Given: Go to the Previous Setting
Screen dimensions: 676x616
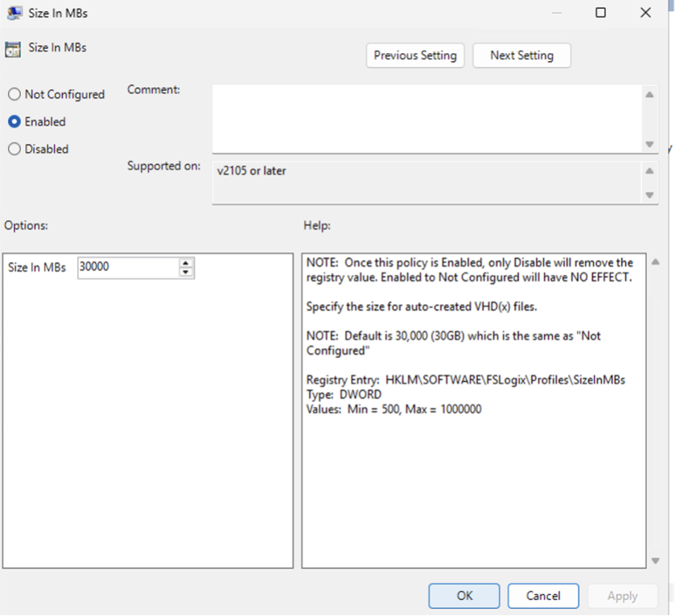Looking at the screenshot, I should click(415, 55).
